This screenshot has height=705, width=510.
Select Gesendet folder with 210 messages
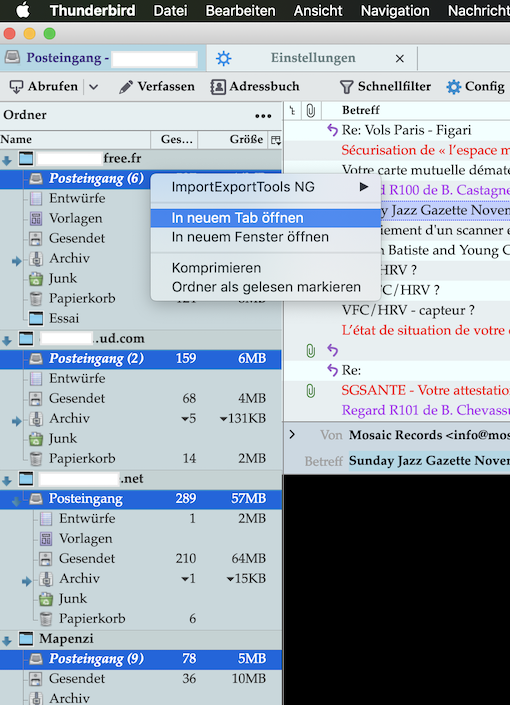(141, 559)
